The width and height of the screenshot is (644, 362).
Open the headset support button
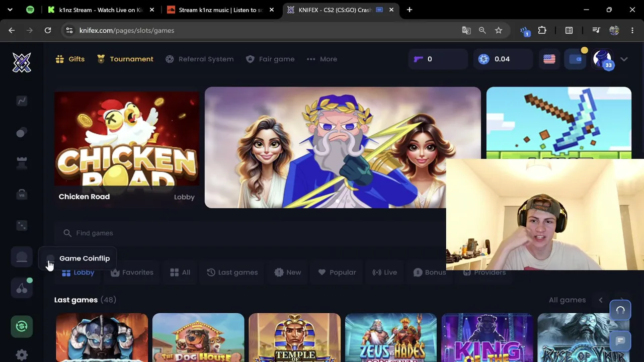coord(620,310)
